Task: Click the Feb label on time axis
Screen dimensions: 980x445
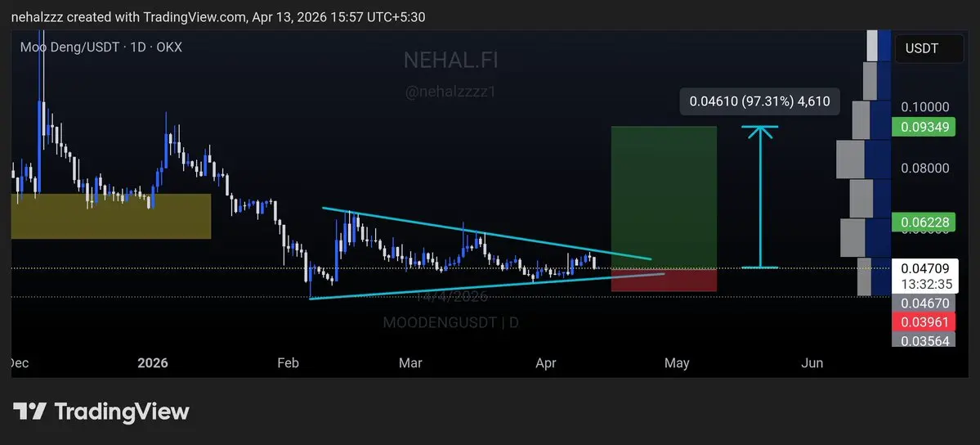Action: pos(289,363)
